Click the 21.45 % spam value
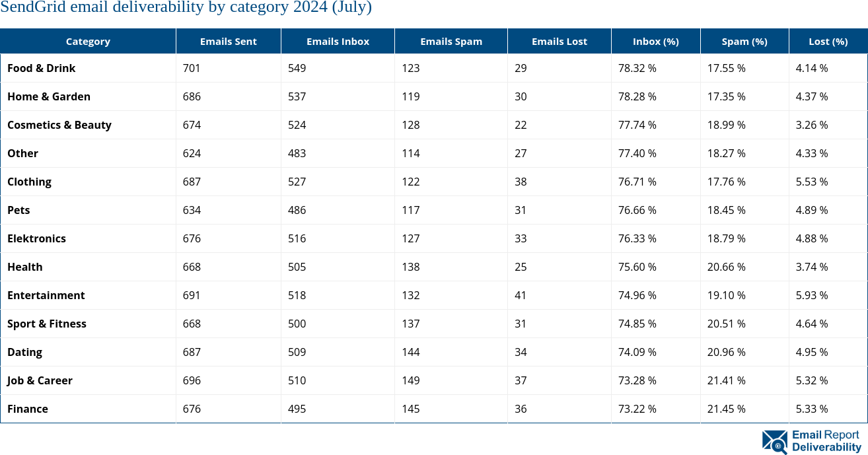This screenshot has height=455, width=868. [x=727, y=409]
